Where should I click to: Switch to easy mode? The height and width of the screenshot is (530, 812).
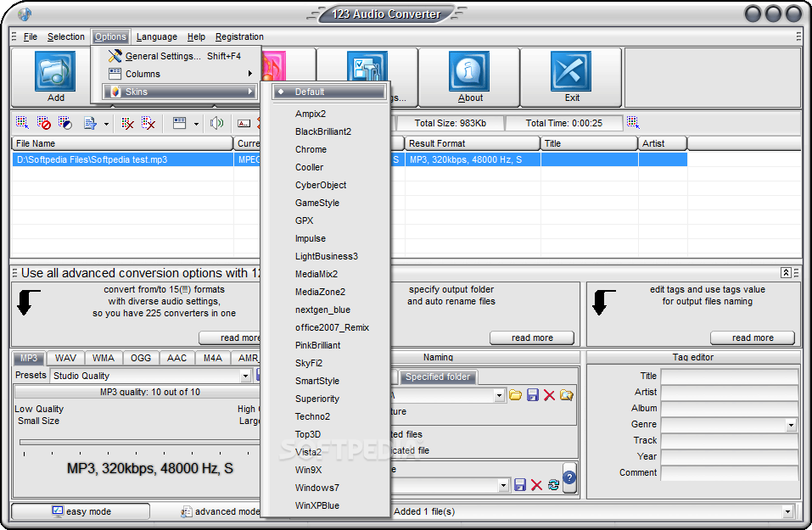pos(81,511)
